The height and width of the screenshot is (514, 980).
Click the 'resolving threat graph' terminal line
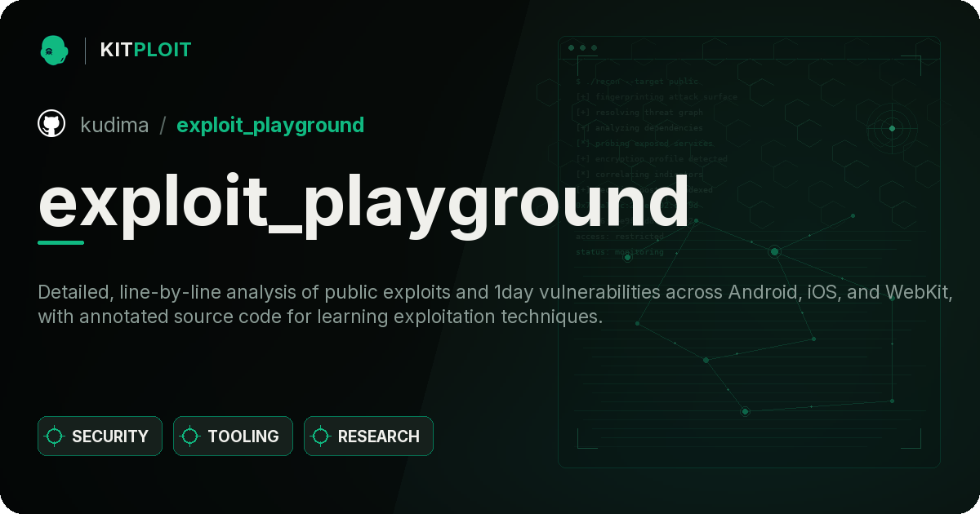click(x=639, y=113)
